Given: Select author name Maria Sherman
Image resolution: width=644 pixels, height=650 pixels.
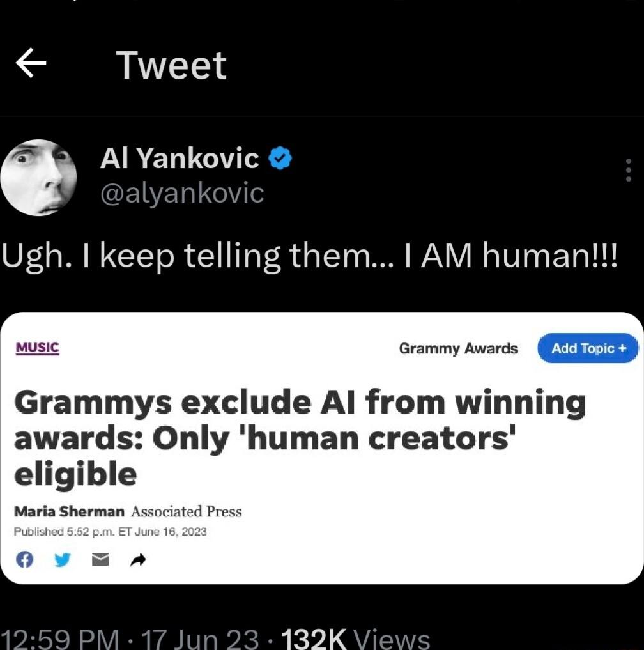Looking at the screenshot, I should point(67,511).
